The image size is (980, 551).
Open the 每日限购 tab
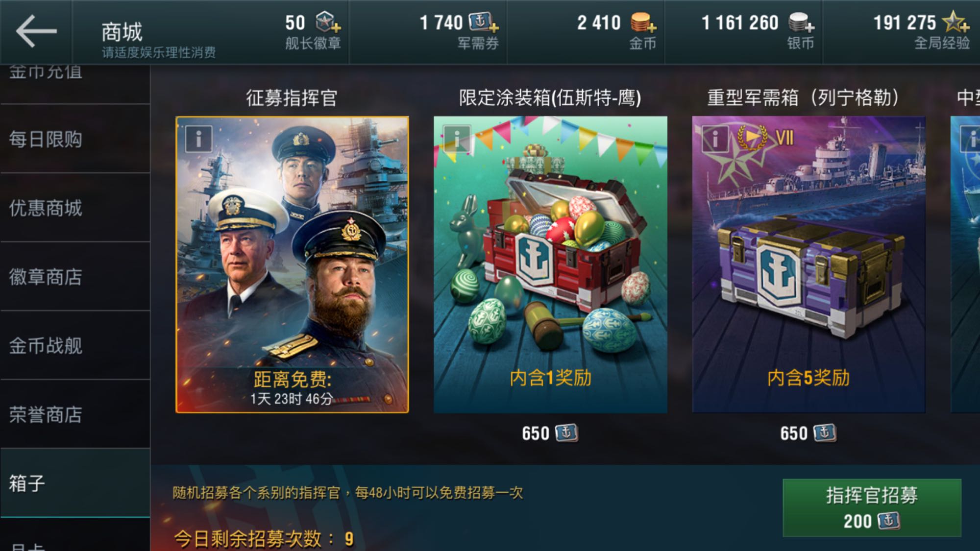pyautogui.click(x=75, y=139)
